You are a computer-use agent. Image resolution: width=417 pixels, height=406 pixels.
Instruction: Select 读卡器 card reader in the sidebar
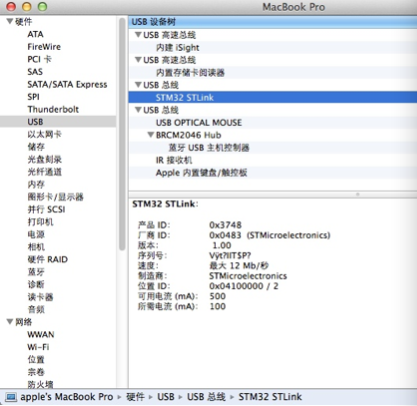coord(40,297)
